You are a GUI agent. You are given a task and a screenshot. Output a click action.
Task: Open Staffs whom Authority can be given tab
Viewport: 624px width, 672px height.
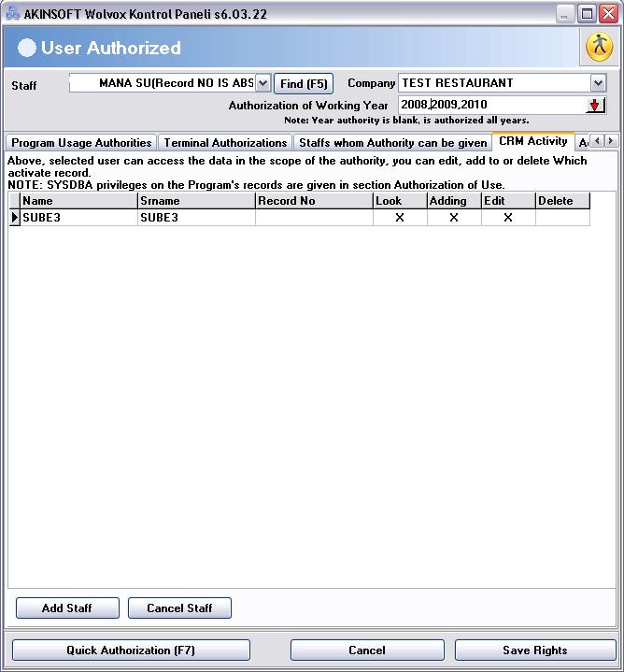[x=392, y=143]
